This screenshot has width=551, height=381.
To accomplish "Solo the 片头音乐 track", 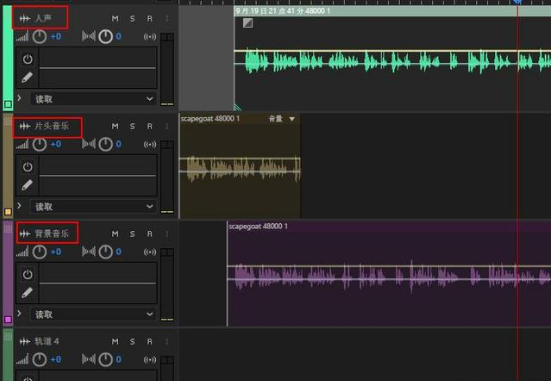I will tap(132, 126).
